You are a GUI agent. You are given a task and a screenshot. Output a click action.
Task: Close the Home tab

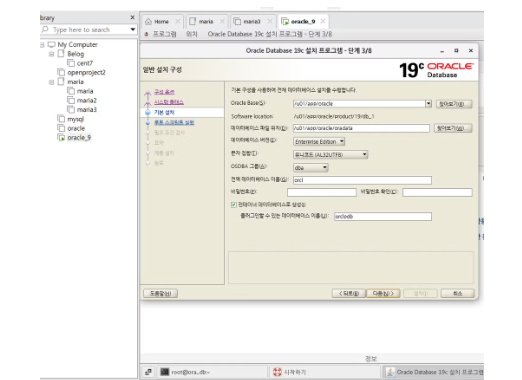[x=178, y=21]
